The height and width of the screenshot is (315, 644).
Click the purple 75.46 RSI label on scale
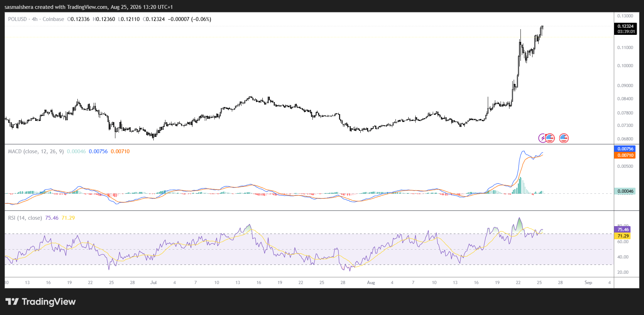click(x=623, y=230)
